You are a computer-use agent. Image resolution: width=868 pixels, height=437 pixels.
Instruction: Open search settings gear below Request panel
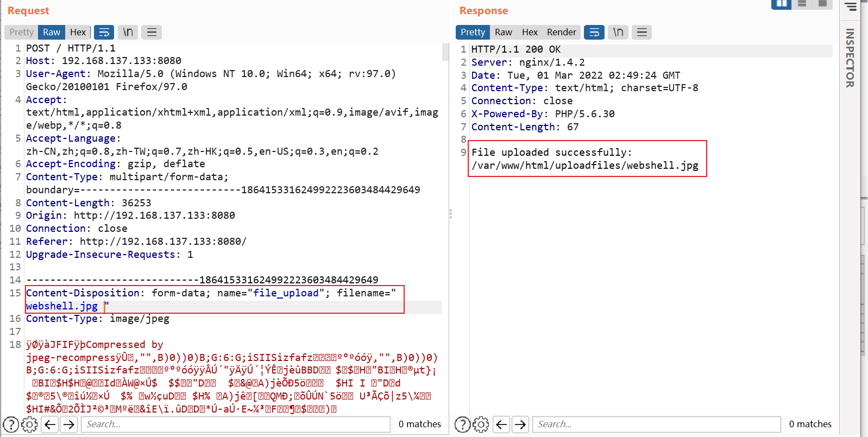30,424
